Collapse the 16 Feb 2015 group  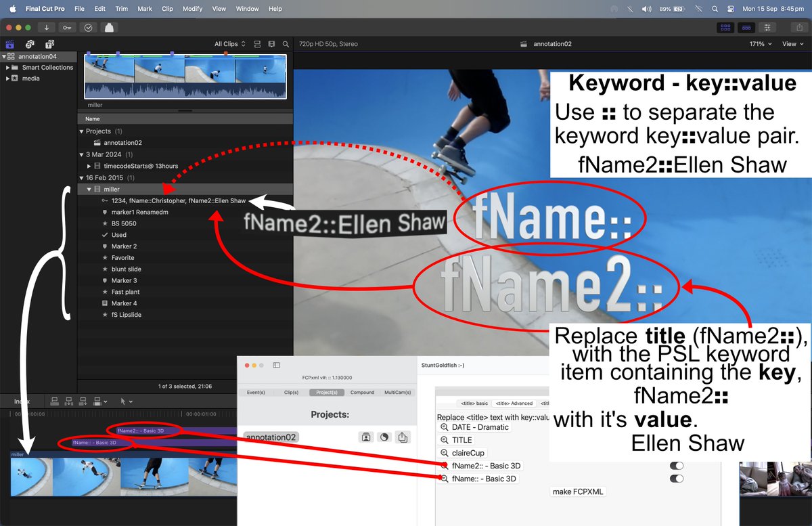click(x=81, y=177)
